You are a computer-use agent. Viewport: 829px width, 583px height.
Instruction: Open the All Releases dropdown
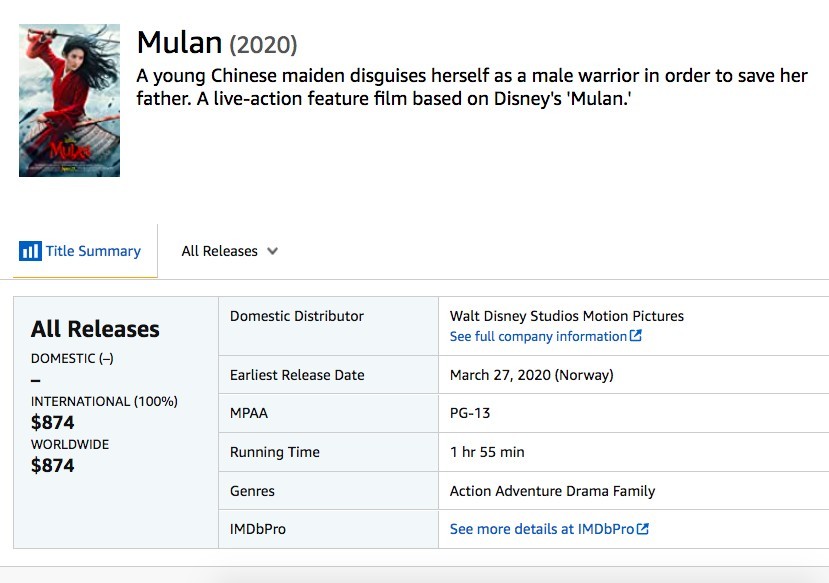tap(229, 251)
